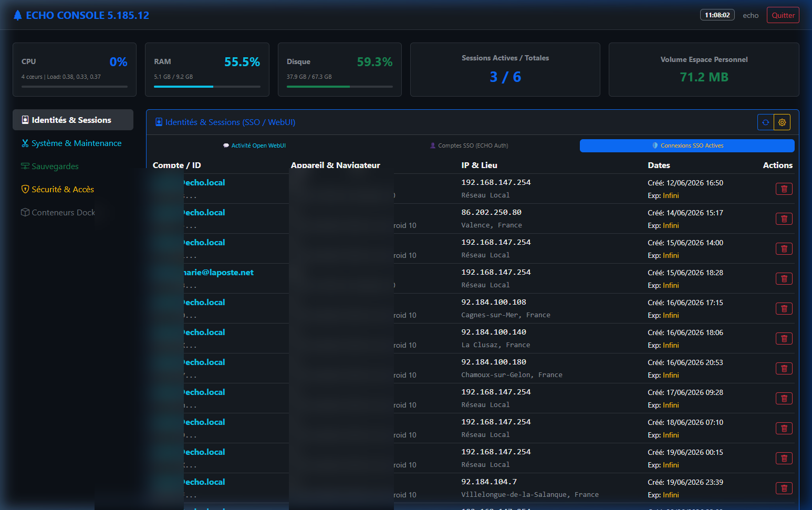Delete session created 15/06/2026 18:28
Screen dimensions: 812x510
click(x=784, y=279)
